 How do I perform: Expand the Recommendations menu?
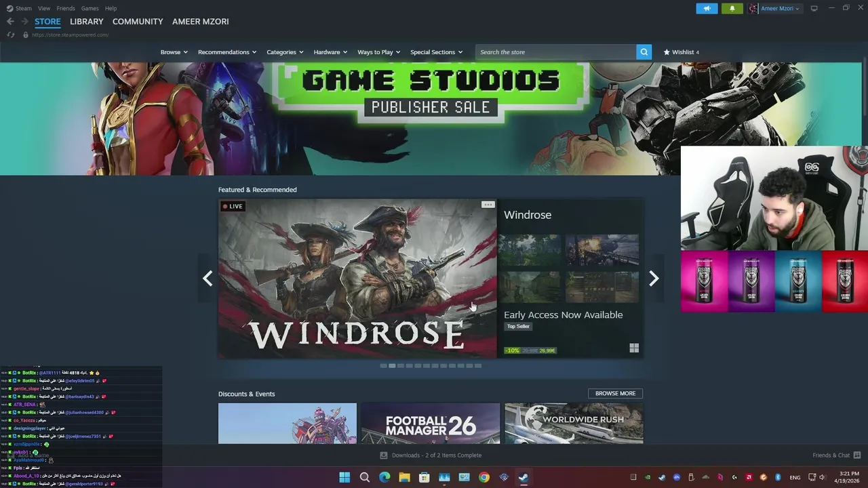pyautogui.click(x=227, y=52)
